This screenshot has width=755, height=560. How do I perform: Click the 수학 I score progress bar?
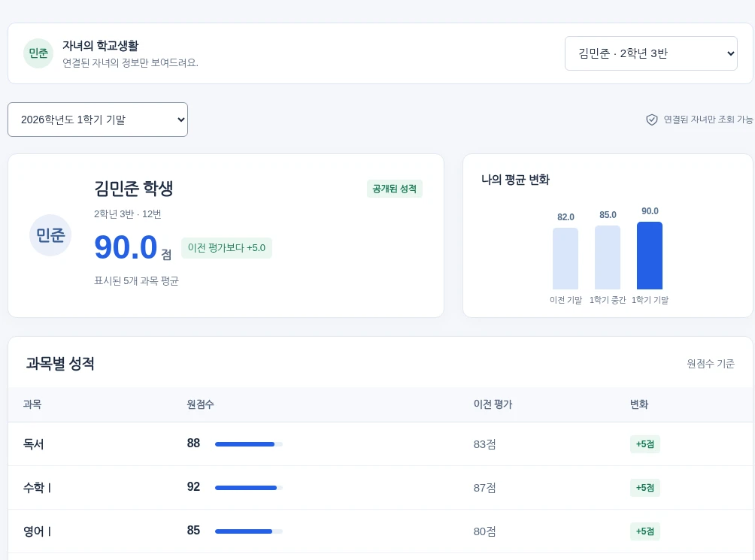pos(248,488)
